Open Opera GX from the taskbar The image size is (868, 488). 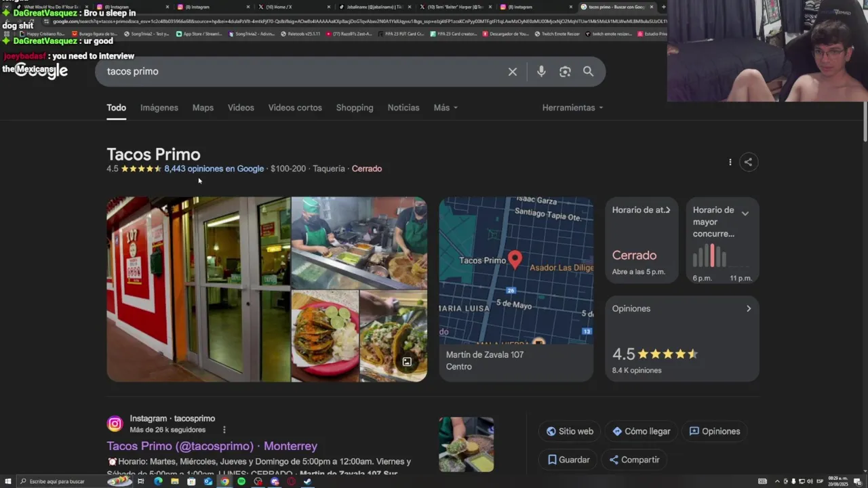pyautogui.click(x=292, y=481)
